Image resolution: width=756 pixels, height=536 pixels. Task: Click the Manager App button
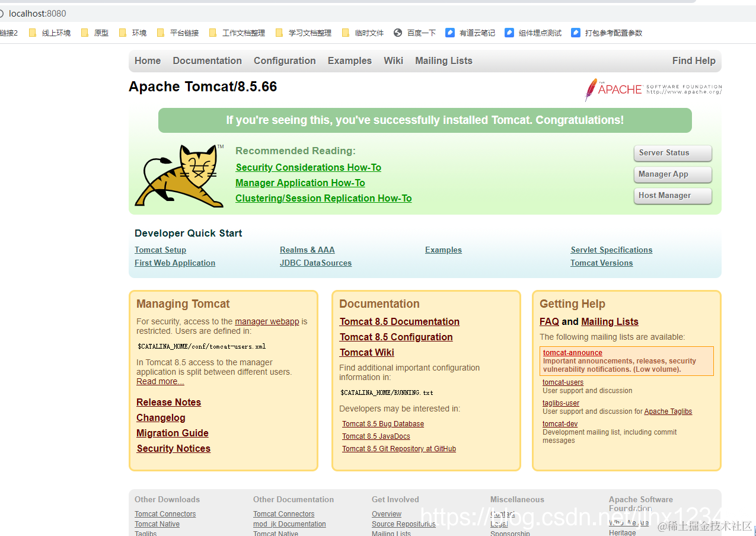672,174
